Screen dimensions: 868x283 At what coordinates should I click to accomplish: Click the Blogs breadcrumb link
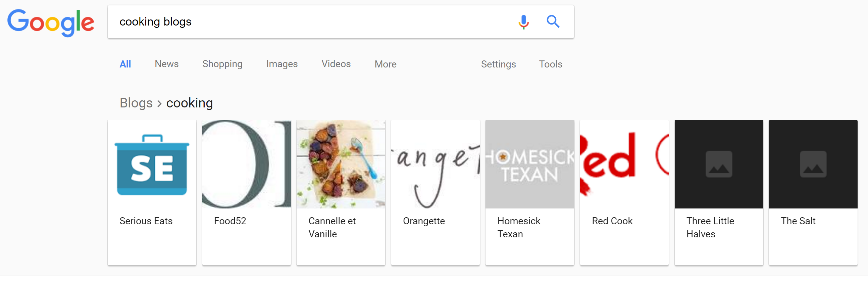136,103
